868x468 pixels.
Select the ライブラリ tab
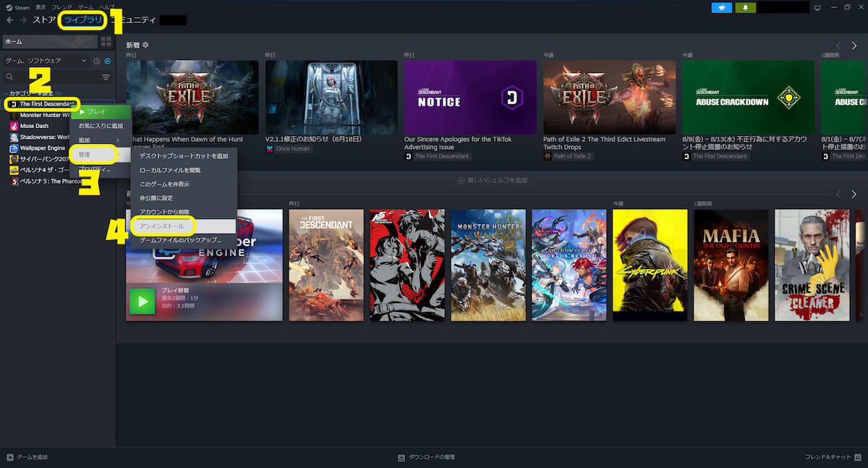(83, 20)
